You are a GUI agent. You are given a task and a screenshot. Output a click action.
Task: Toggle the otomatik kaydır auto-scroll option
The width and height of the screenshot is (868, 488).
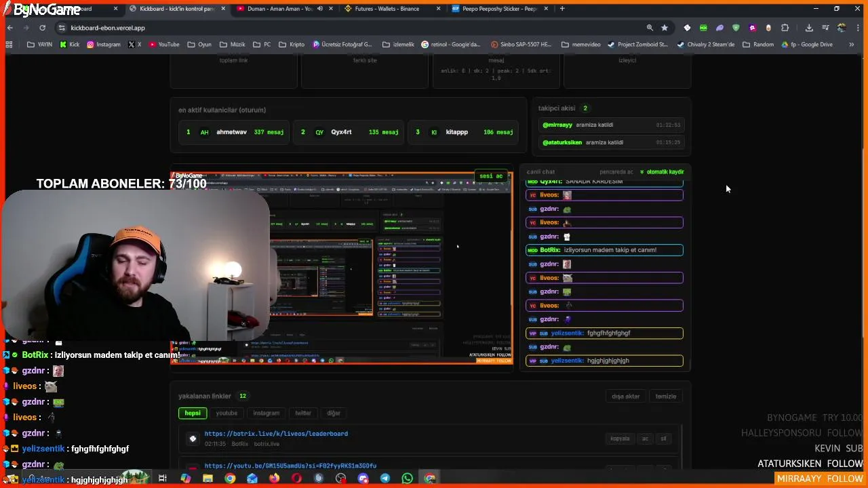pyautogui.click(x=662, y=172)
